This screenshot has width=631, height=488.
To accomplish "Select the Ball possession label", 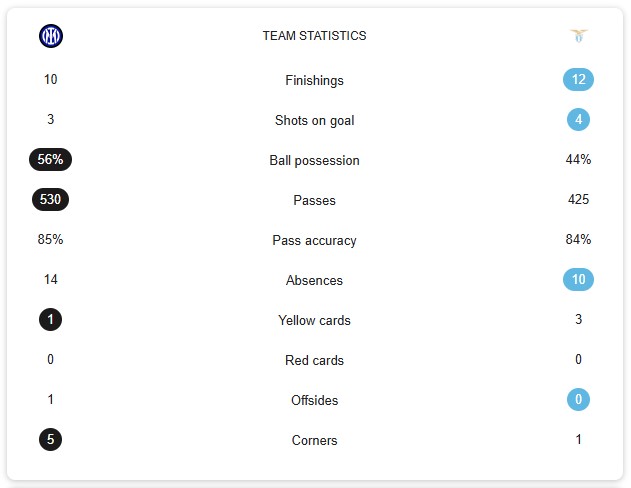I will pos(314,161).
